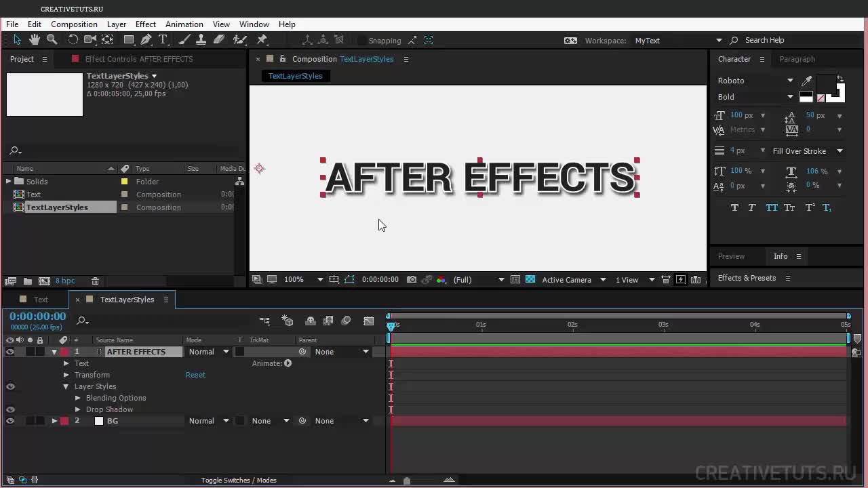Open Composition Mini-Flowchart in timeline

264,321
